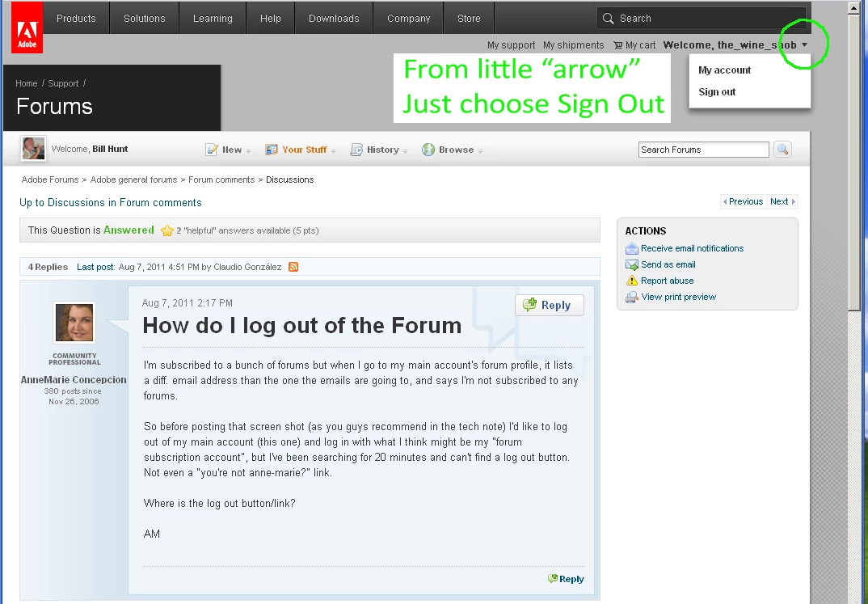This screenshot has height=604, width=868.
Task: Click the View print preview printer icon
Action: pos(632,297)
